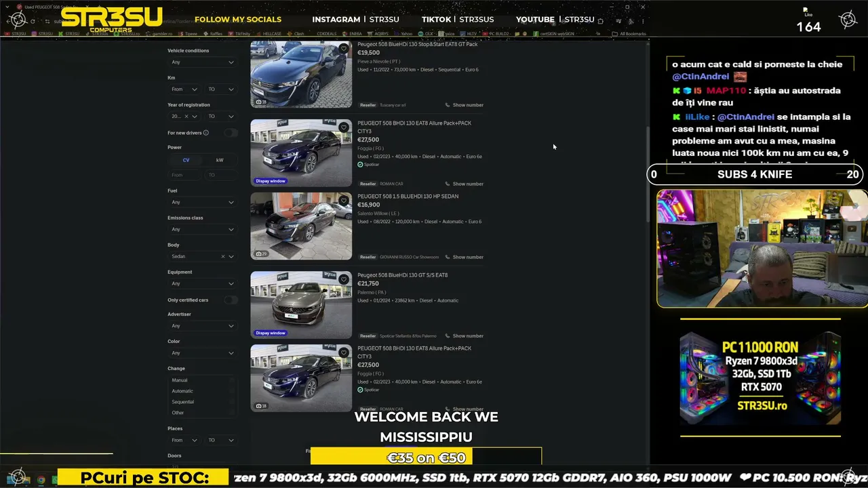The height and width of the screenshot is (488, 868).
Task: Click the €21,750 price text
Action: pyautogui.click(x=368, y=283)
